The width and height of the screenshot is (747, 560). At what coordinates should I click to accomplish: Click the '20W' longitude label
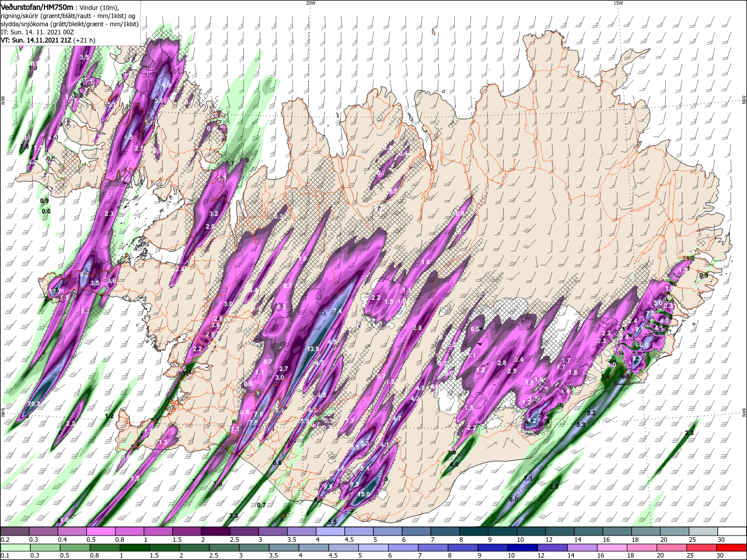(310, 3)
